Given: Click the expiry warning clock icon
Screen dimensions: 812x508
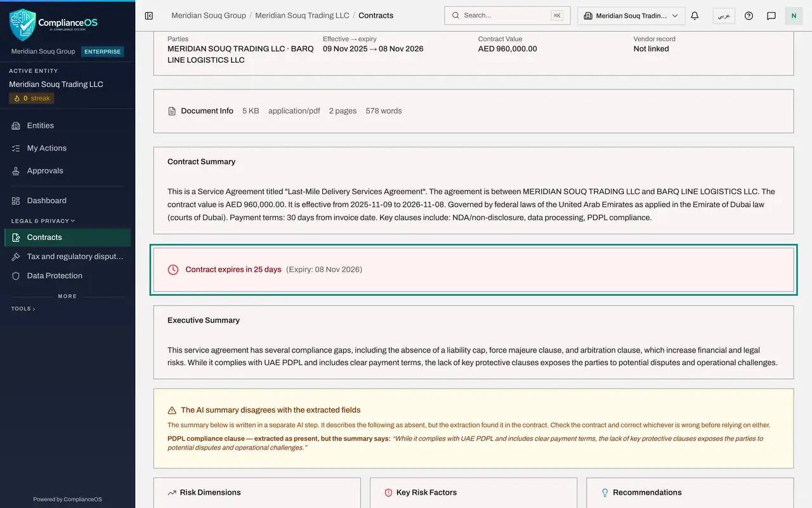Looking at the screenshot, I should pos(173,270).
